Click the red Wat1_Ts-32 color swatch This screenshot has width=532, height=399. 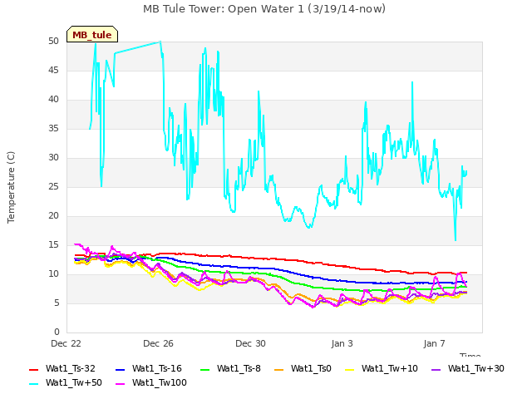click(34, 370)
